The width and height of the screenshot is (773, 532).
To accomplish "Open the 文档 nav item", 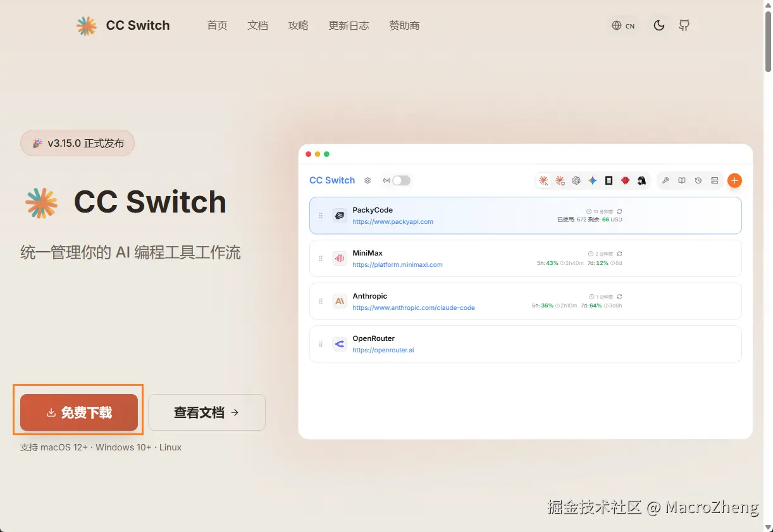I will tap(257, 25).
